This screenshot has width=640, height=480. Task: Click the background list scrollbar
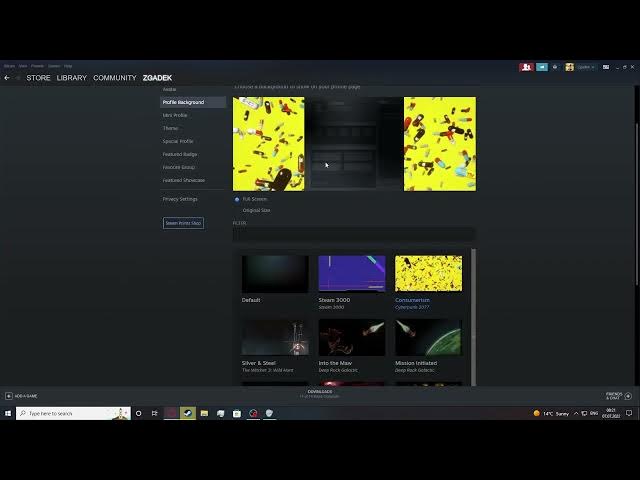pyautogui.click(x=473, y=317)
